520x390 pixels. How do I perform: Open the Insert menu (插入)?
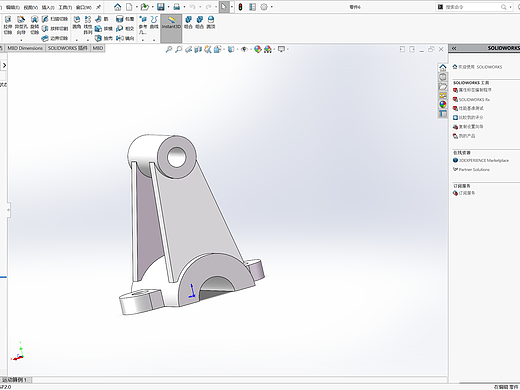48,7
